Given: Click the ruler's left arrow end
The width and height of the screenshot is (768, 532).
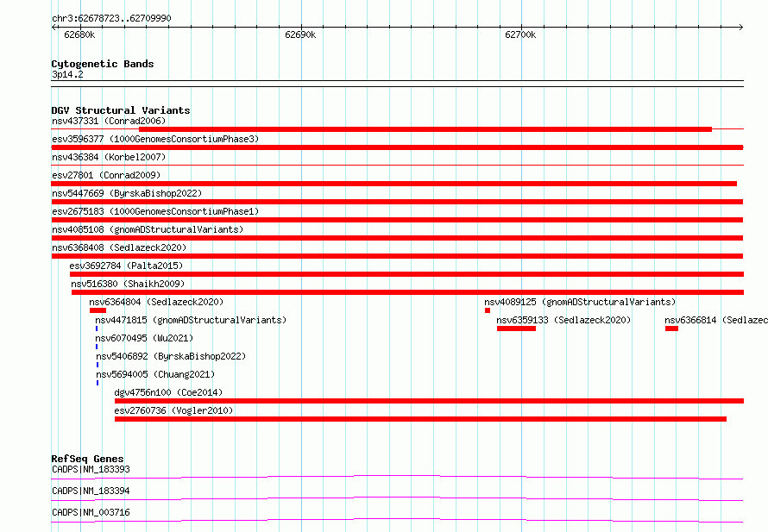Looking at the screenshot, I should click(x=54, y=27).
